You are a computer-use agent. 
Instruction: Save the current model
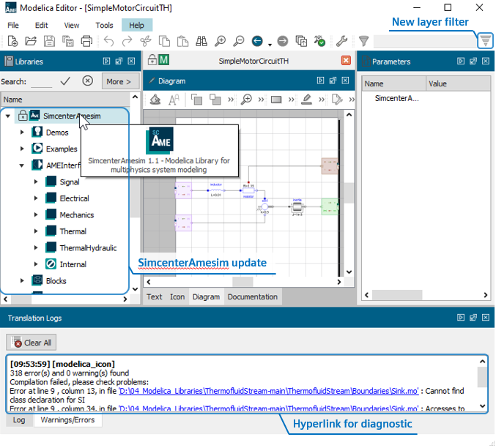[x=49, y=41]
